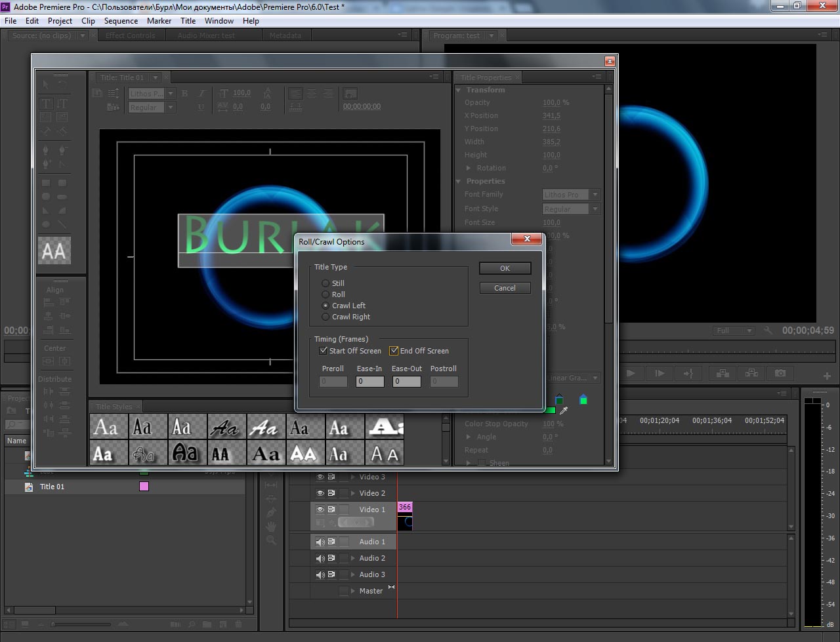Select the Vertical Type tool in Titler
This screenshot has width=840, height=642.
pos(62,104)
